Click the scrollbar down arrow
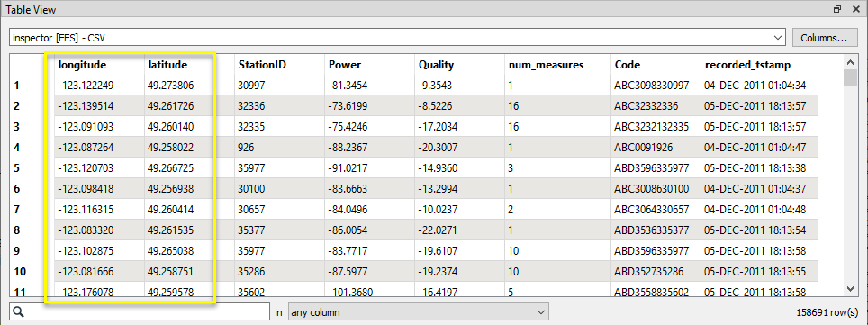868x325 pixels. tap(850, 288)
